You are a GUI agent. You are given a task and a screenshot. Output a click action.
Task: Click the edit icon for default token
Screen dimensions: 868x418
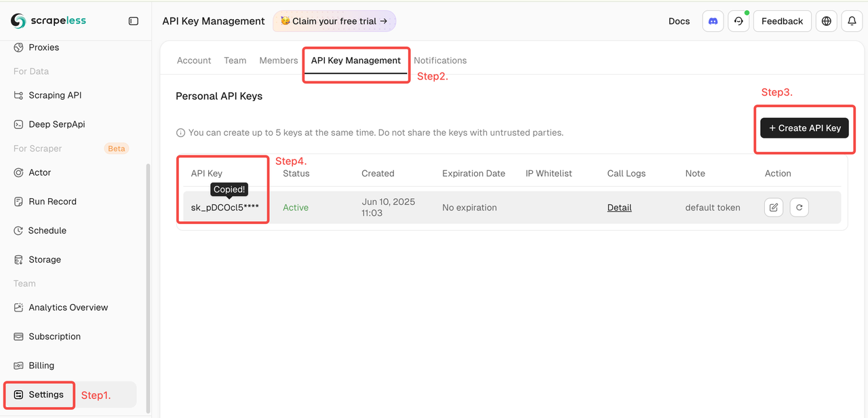click(x=774, y=208)
